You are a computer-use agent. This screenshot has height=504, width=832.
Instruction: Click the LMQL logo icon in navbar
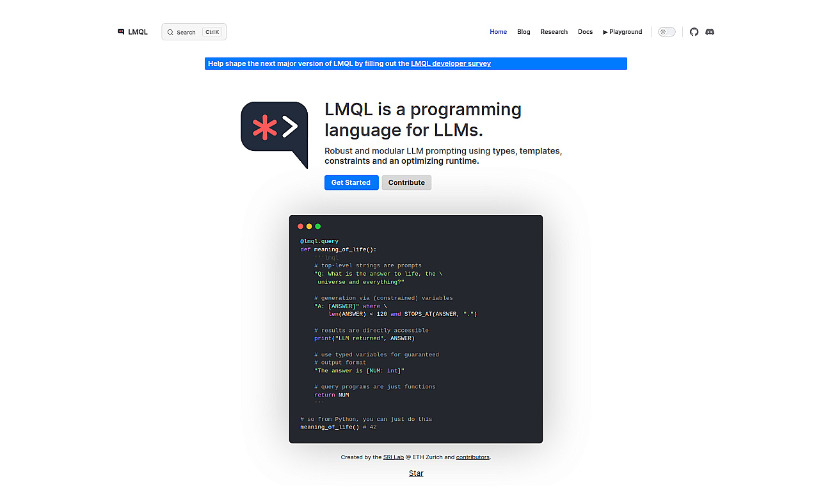[121, 31]
